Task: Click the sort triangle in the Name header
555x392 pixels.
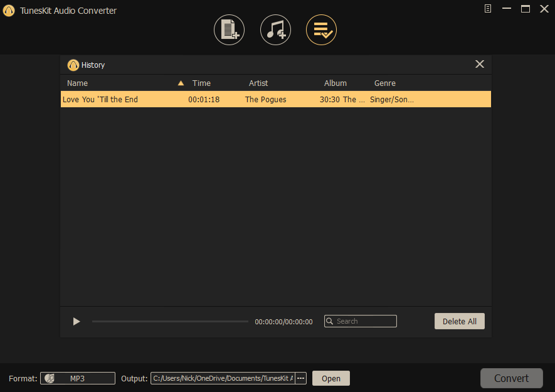Action: pyautogui.click(x=181, y=82)
